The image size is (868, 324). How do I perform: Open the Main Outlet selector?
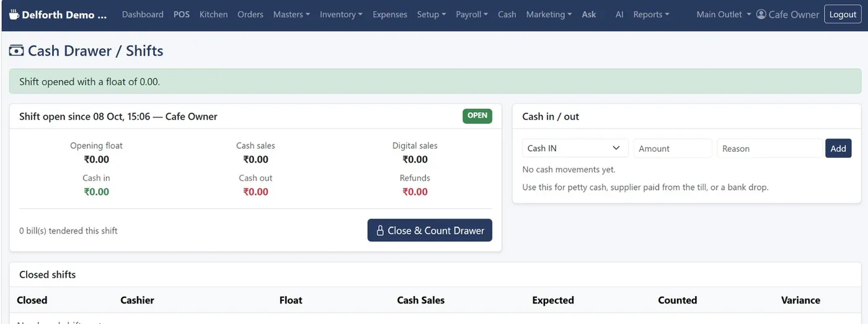[724, 14]
